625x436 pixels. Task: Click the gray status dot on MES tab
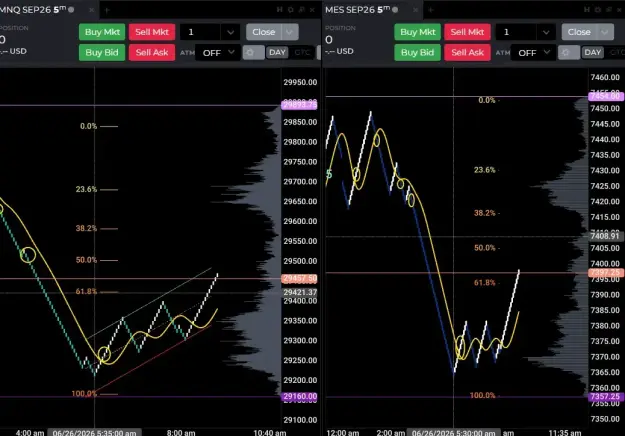pyautogui.click(x=395, y=10)
